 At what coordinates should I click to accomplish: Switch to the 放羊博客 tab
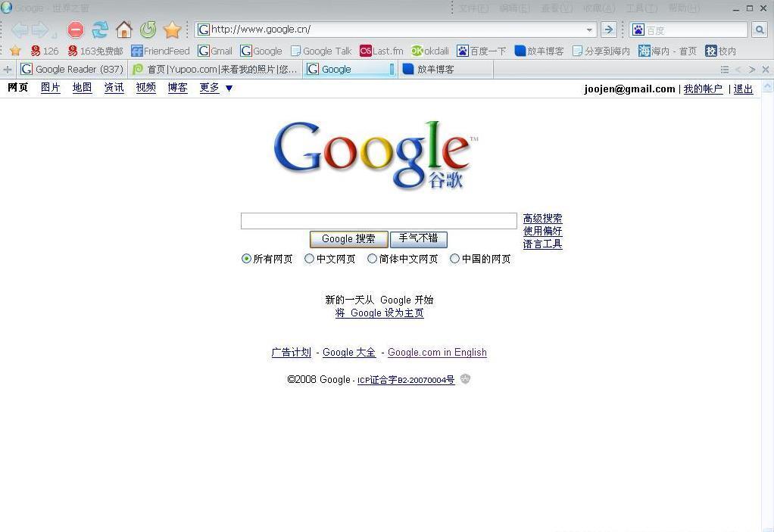(435, 69)
